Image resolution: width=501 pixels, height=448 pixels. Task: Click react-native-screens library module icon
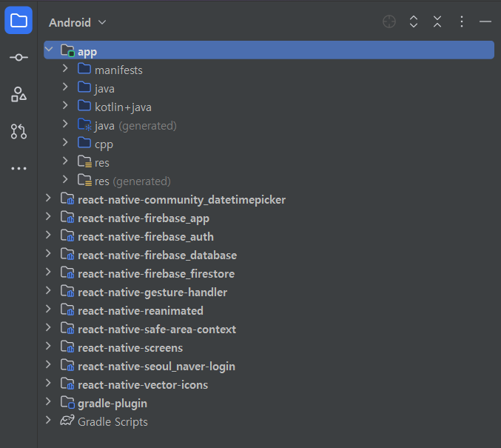click(67, 347)
